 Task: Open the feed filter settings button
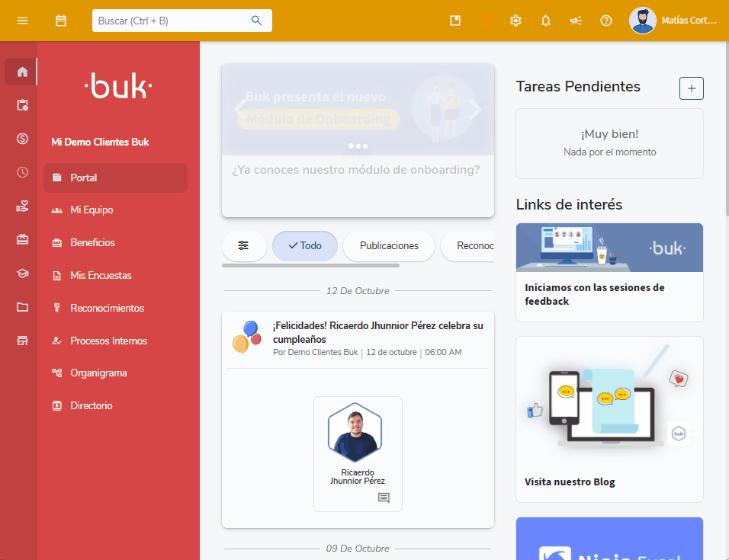pyautogui.click(x=243, y=245)
